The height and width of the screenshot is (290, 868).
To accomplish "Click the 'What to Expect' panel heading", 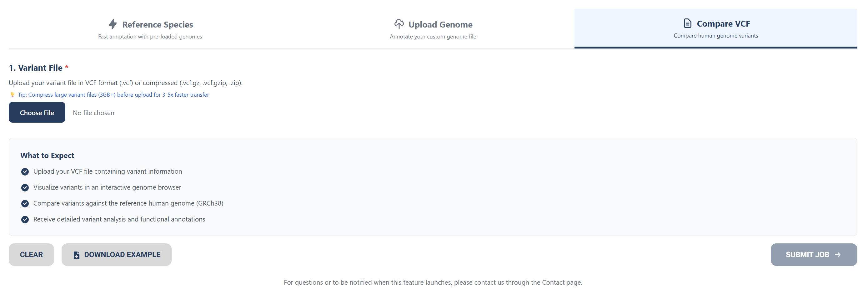I will [47, 155].
